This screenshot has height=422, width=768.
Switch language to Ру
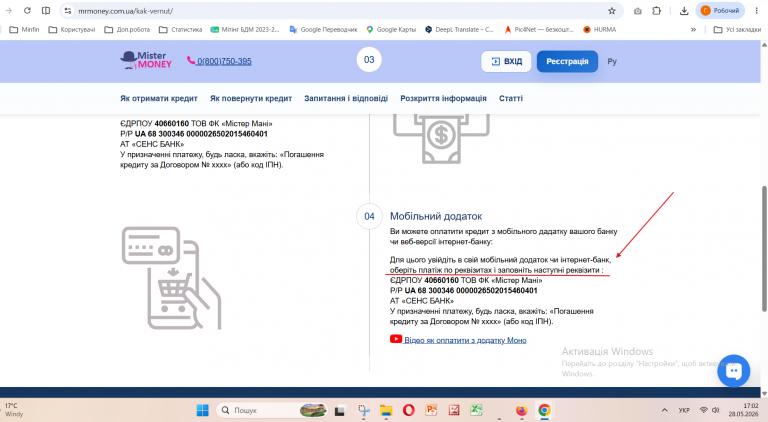[x=612, y=62]
